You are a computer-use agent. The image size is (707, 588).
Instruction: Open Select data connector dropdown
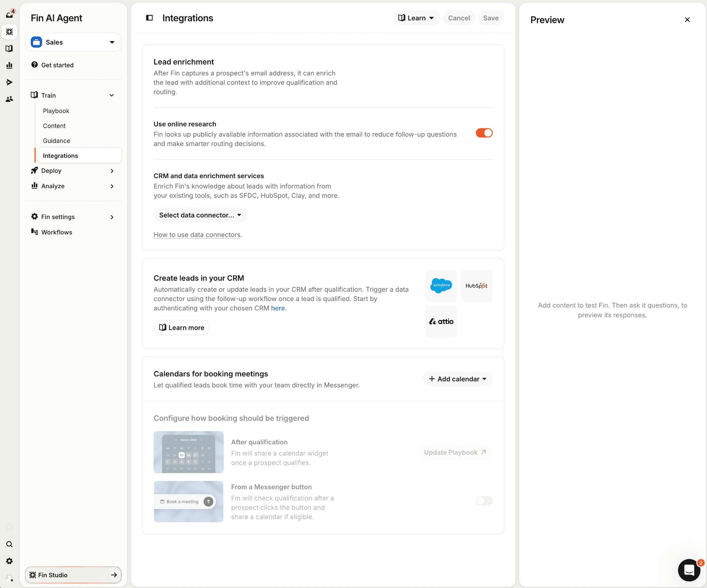click(200, 215)
